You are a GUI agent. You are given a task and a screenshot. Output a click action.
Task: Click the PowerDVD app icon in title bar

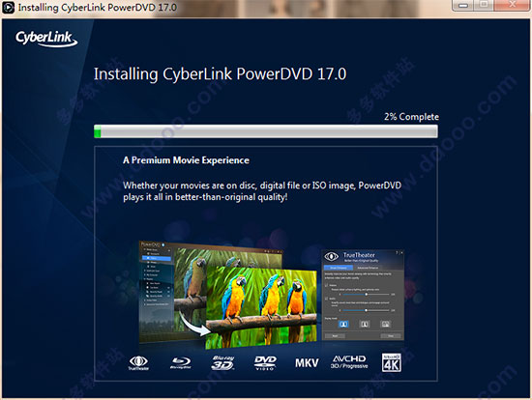tap(8, 8)
